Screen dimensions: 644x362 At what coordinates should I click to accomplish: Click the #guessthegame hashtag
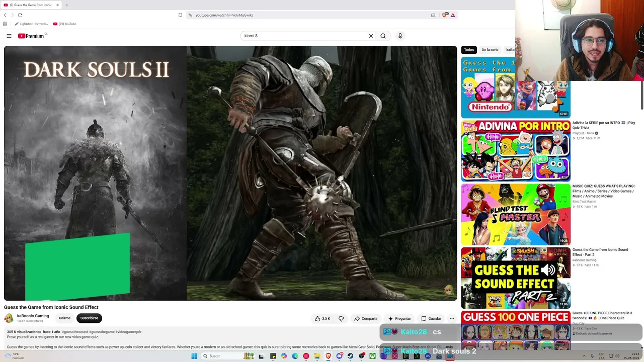102,332
